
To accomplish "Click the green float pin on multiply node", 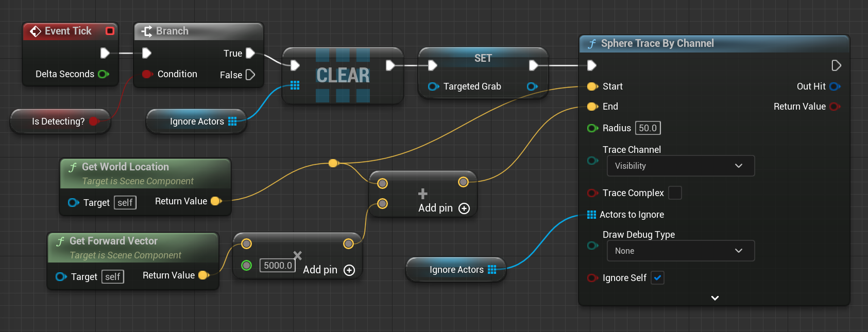I will (x=247, y=265).
